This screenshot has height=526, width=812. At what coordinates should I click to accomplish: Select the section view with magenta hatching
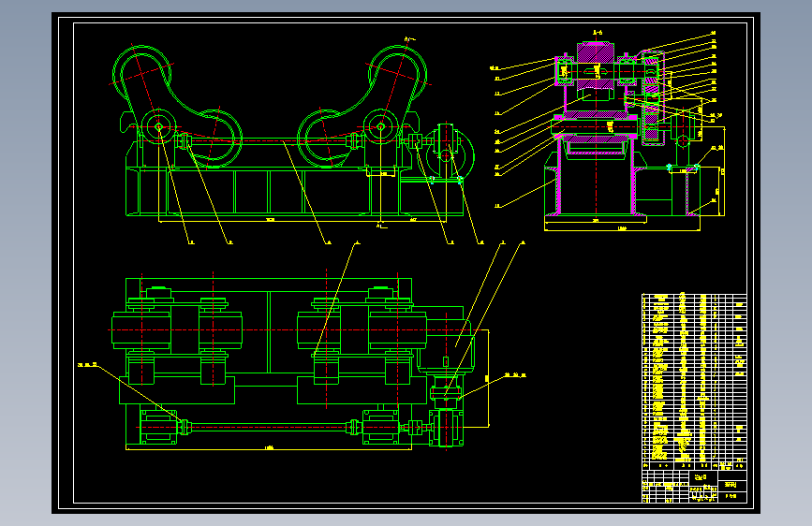coord(634,129)
